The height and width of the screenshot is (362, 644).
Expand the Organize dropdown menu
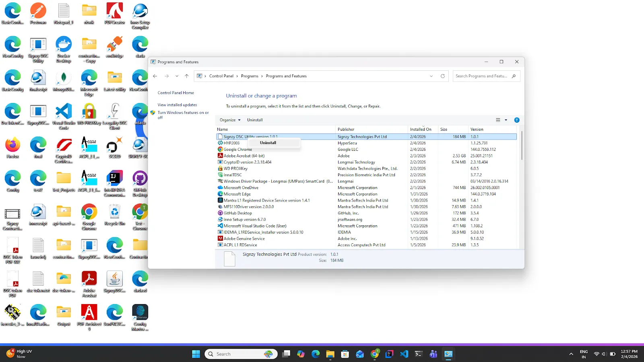[230, 120]
